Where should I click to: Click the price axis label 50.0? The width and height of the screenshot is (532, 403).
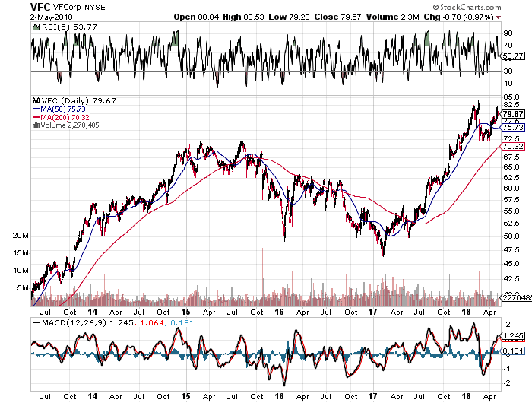(511, 236)
